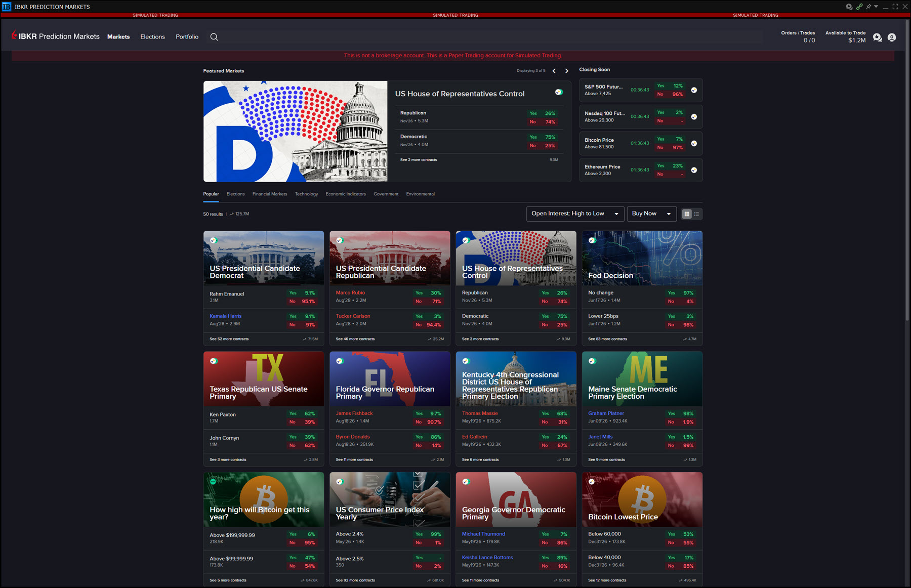Select No 39% for Ken Paxton
The height and width of the screenshot is (588, 911).
[x=302, y=422]
